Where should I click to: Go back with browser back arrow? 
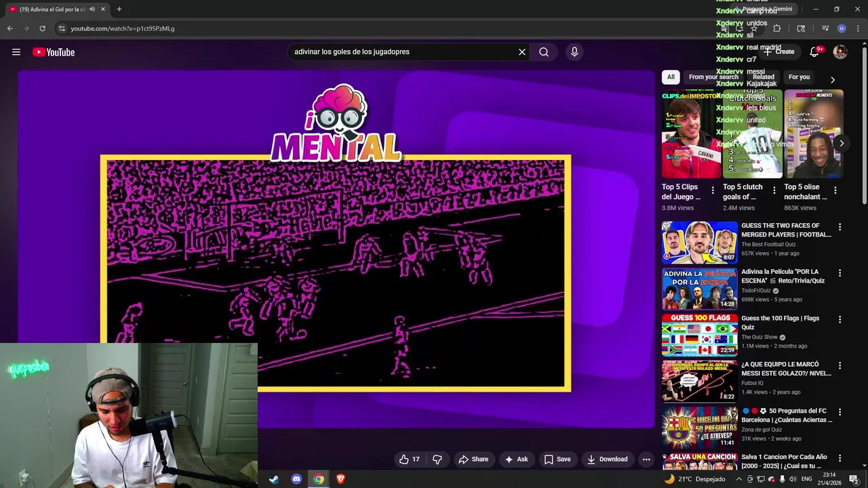(9, 28)
